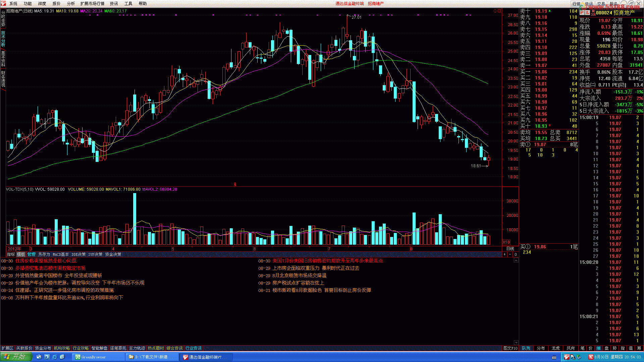Click the 0 reset button under the chart

(x=516, y=255)
